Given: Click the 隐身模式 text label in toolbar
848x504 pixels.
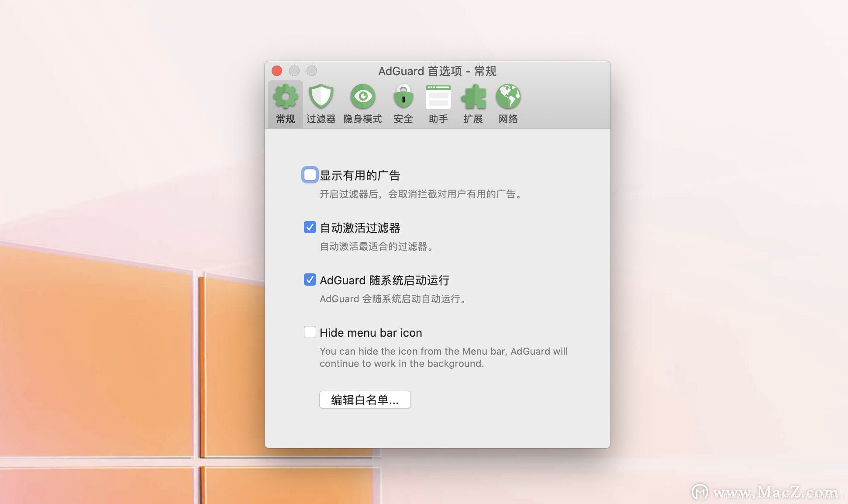Looking at the screenshot, I should [362, 119].
